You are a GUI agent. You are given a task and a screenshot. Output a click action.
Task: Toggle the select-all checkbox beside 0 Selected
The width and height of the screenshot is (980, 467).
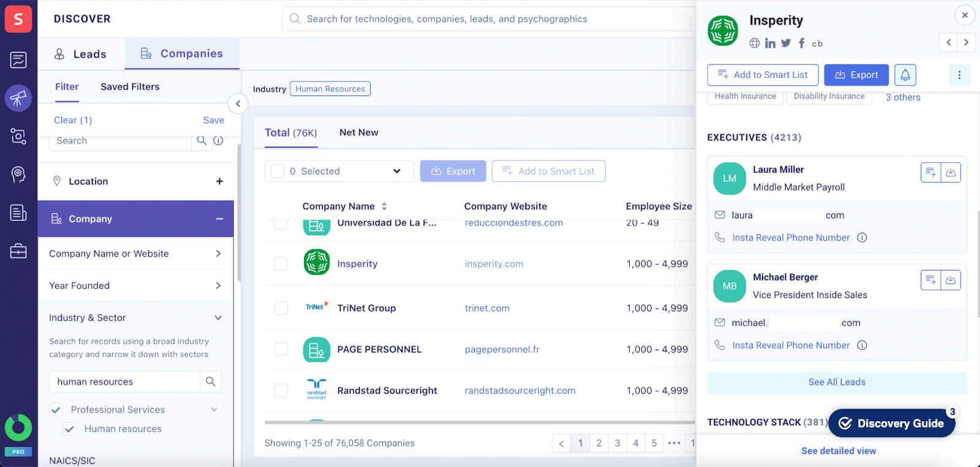tap(277, 171)
